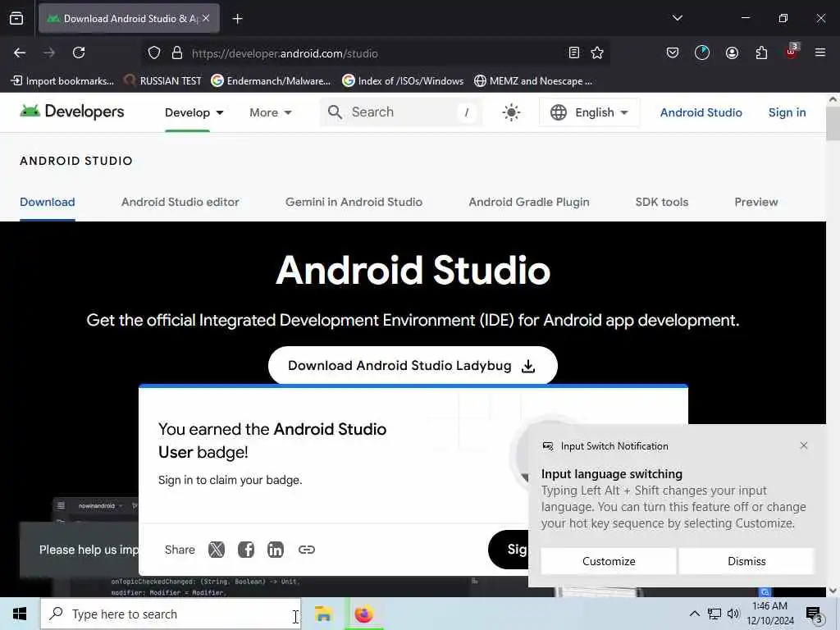Go back to previous page
Viewport: 840px width, 630px height.
click(20, 52)
